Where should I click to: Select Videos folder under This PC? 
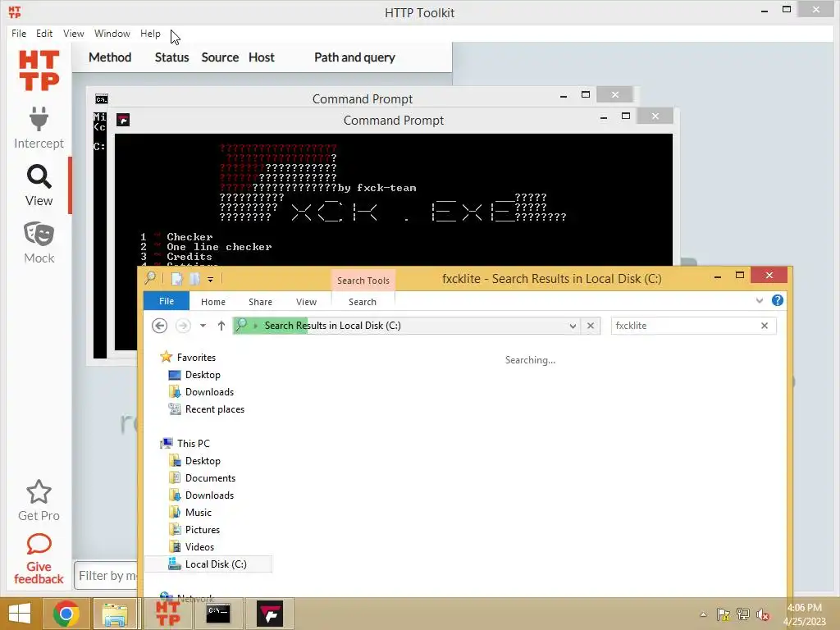[199, 546]
